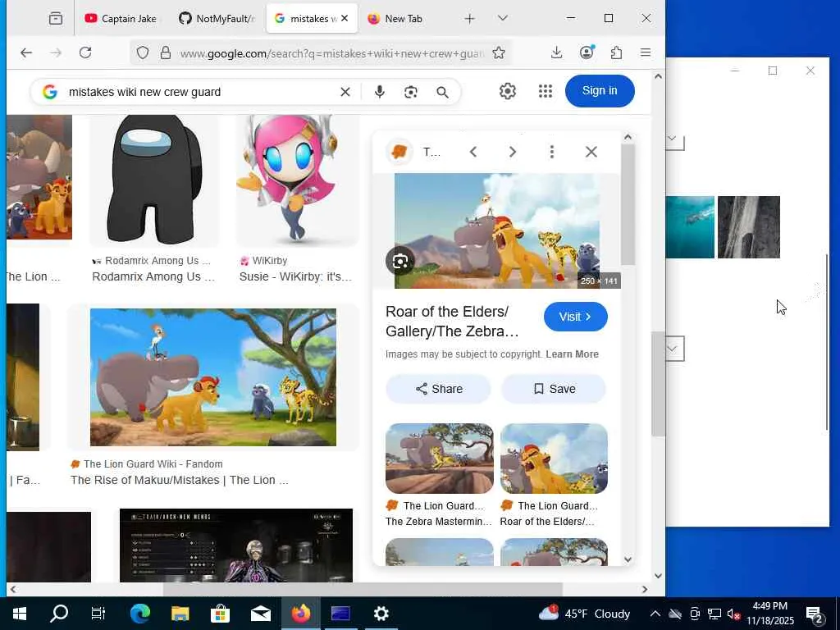Click the page vertical scrollbar thumb

pos(658,384)
